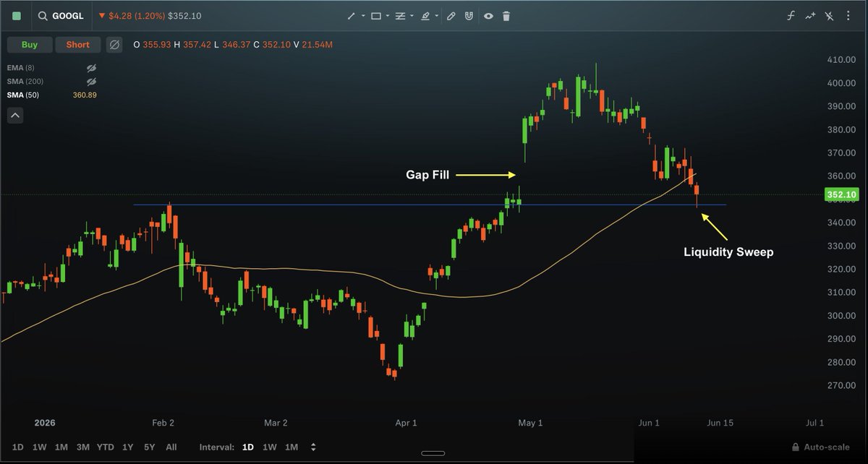
Task: Click the 300.00 price axis label
Action: pos(840,316)
